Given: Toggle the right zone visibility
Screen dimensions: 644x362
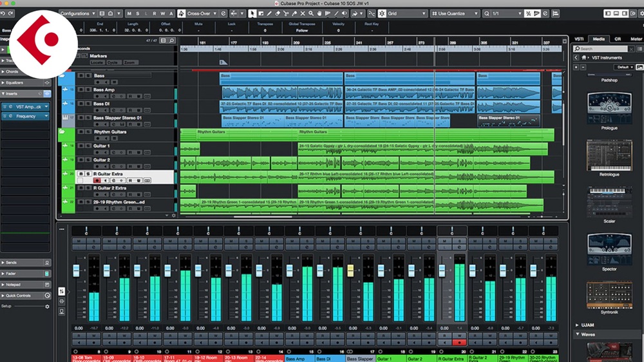Looking at the screenshot, I should pos(624,14).
